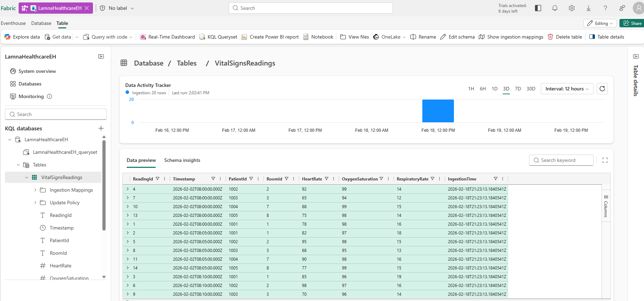The height and width of the screenshot is (301, 644).
Task: Click the Monitoring info icon
Action: 49,96
